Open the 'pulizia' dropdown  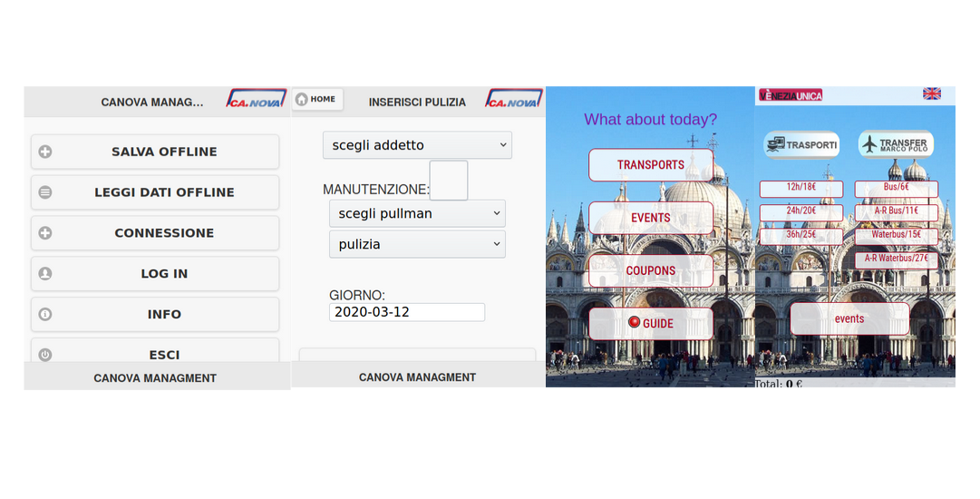click(417, 244)
